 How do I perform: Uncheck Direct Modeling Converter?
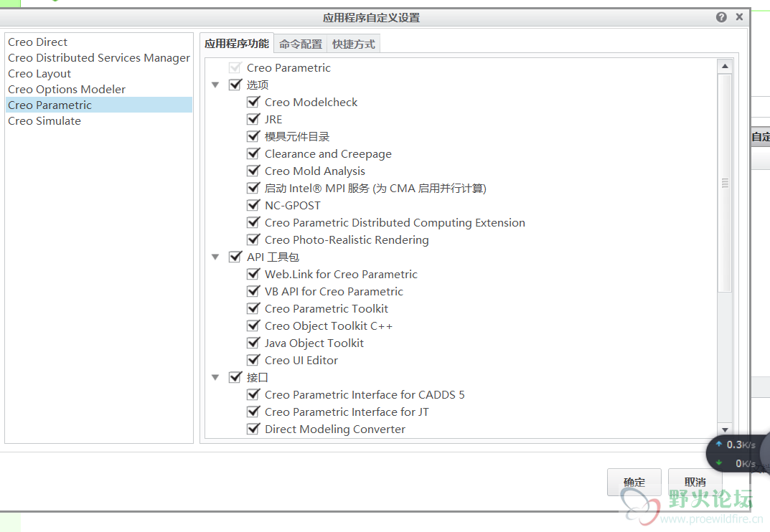253,428
